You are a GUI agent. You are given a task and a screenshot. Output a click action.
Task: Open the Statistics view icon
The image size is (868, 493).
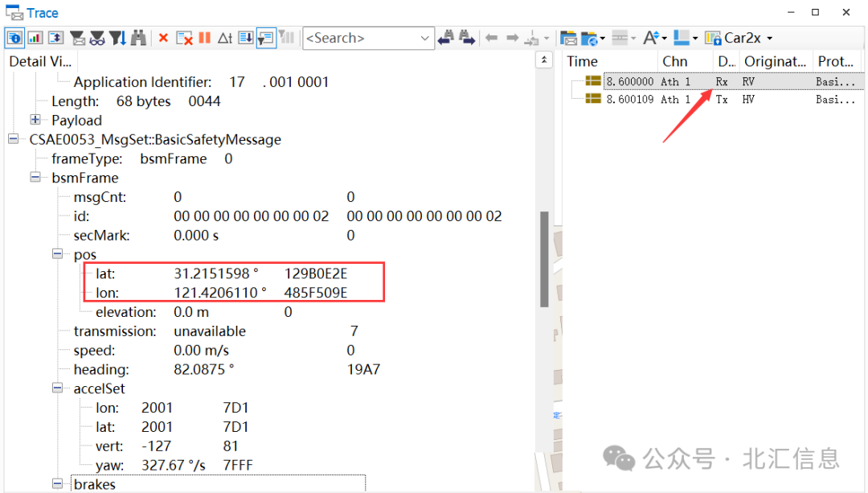coord(35,38)
